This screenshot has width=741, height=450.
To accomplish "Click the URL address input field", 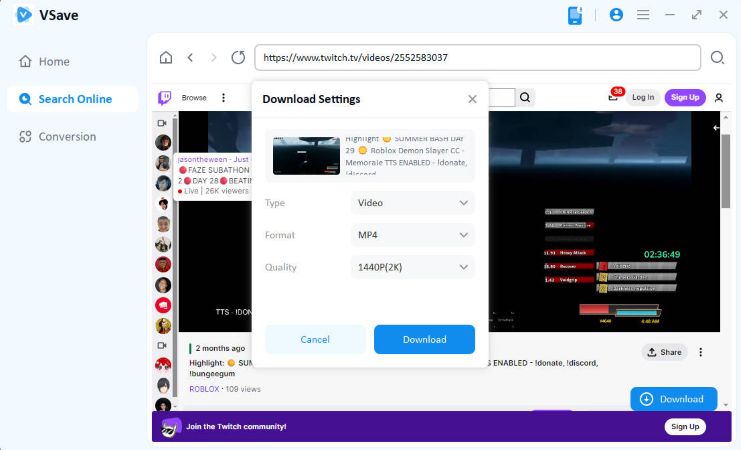I will pyautogui.click(x=477, y=58).
